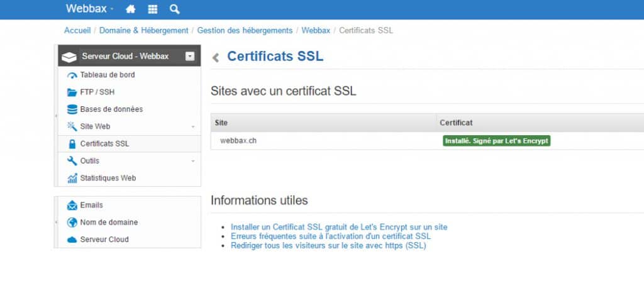Click the Emails envelope icon
Viewport: 644px width, 298px height.
72,205
